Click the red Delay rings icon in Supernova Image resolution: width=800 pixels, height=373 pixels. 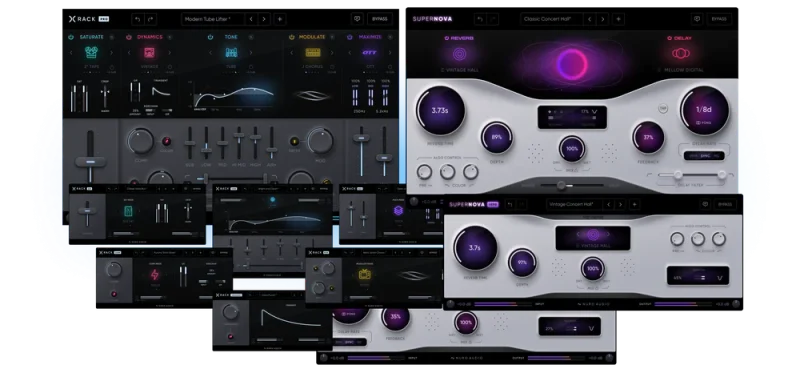tap(681, 53)
